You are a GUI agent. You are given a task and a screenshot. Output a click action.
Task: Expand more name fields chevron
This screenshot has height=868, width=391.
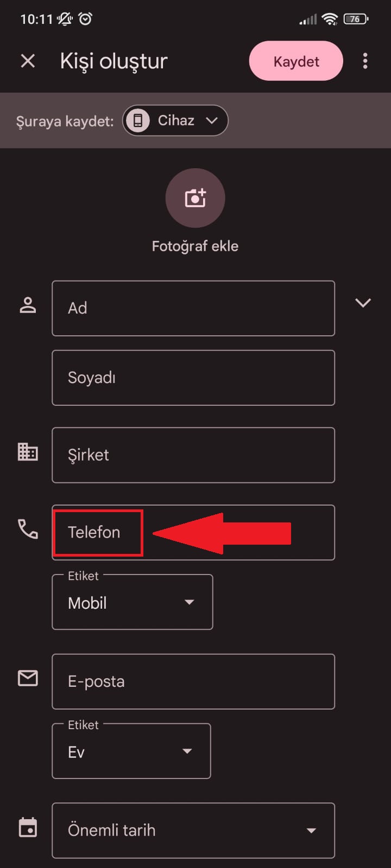tap(363, 303)
